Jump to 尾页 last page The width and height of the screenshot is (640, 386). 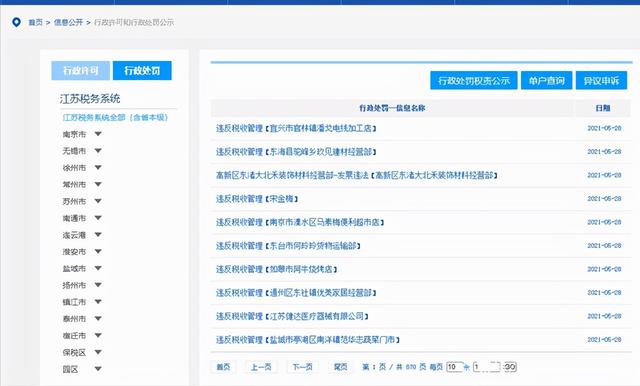(x=340, y=367)
